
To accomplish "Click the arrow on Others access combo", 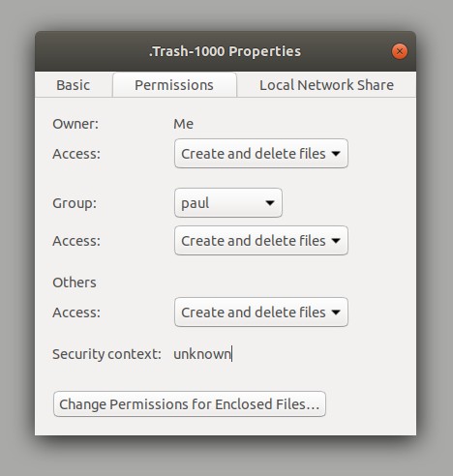I will click(x=336, y=312).
